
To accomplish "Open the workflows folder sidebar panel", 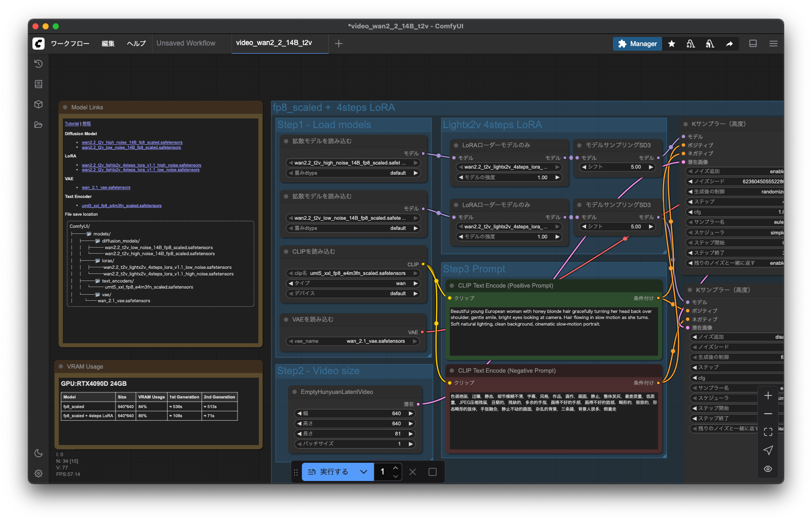I will coord(38,125).
